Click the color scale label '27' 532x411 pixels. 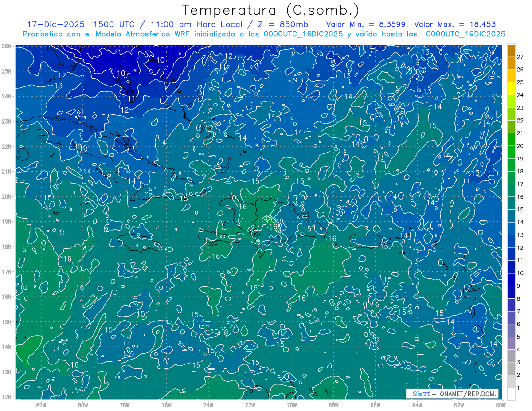[x=520, y=57]
